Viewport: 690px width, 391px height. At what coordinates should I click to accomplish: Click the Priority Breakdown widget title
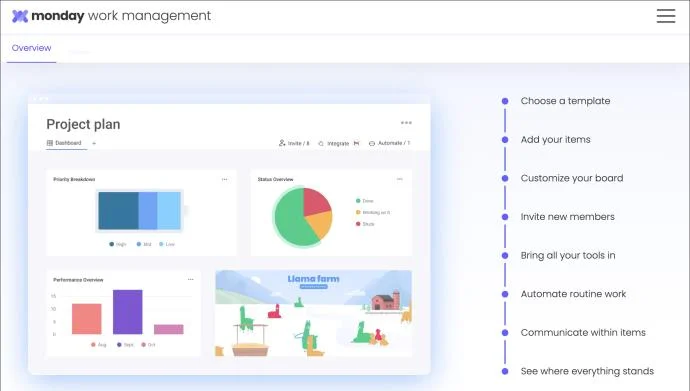click(x=74, y=179)
